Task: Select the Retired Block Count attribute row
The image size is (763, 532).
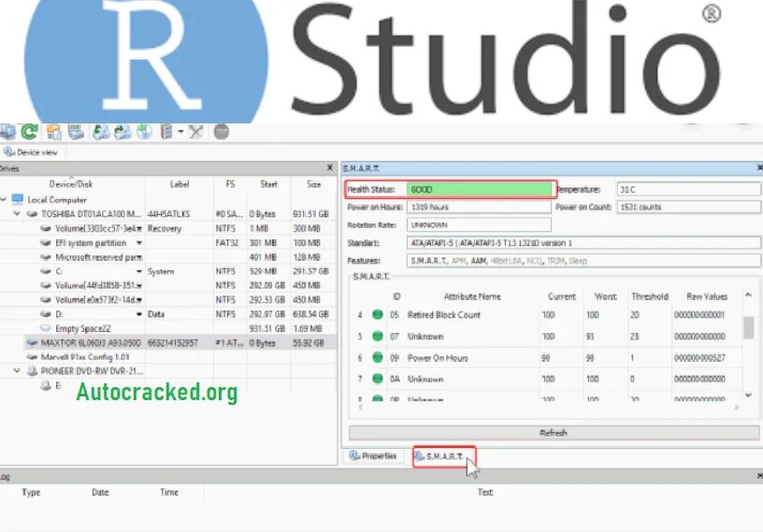Action: [x=545, y=315]
